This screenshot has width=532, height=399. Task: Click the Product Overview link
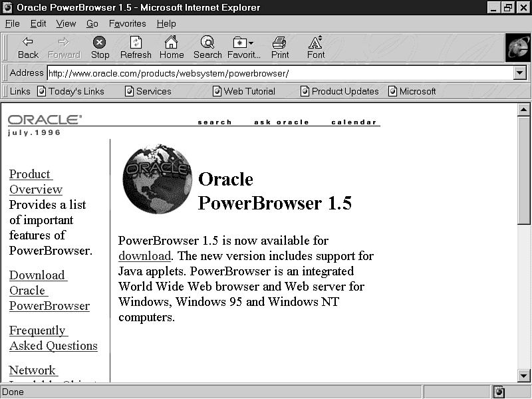(x=36, y=182)
